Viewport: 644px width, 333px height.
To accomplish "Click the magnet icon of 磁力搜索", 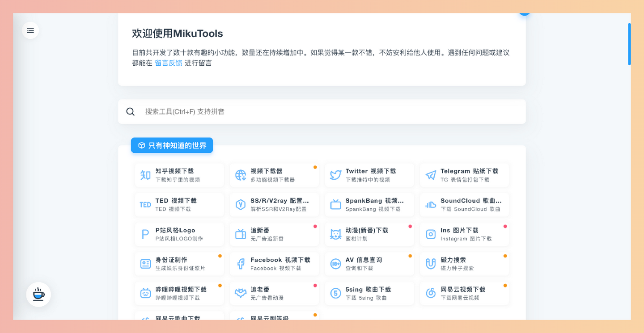I will 431,264.
